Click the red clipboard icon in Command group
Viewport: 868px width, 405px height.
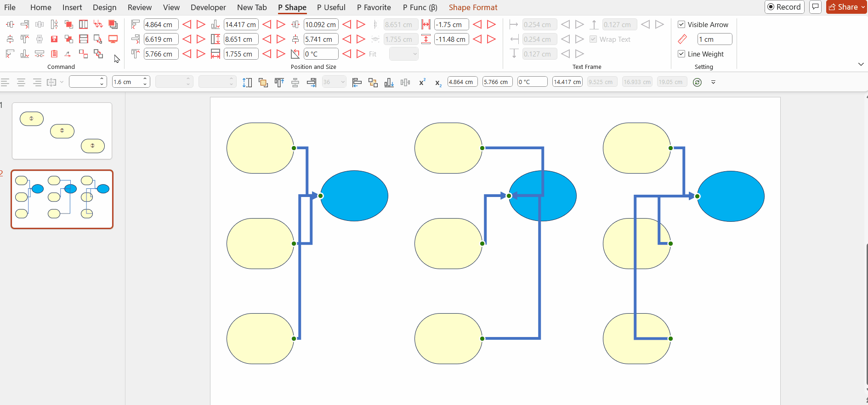(54, 54)
